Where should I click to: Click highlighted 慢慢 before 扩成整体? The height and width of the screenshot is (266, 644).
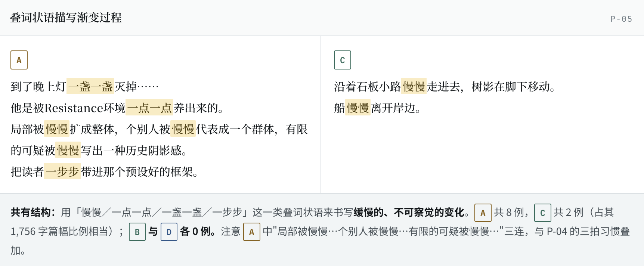coord(57,129)
